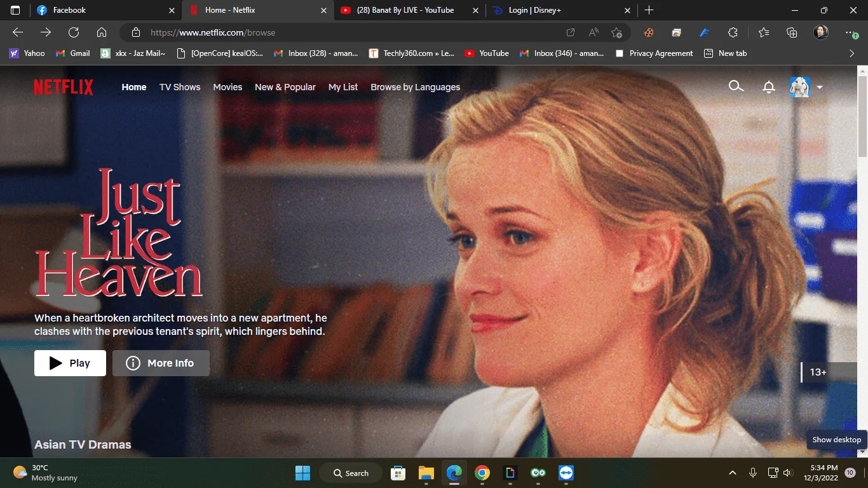The height and width of the screenshot is (488, 868).
Task: Open TeamViewer from taskbar
Action: 566,473
